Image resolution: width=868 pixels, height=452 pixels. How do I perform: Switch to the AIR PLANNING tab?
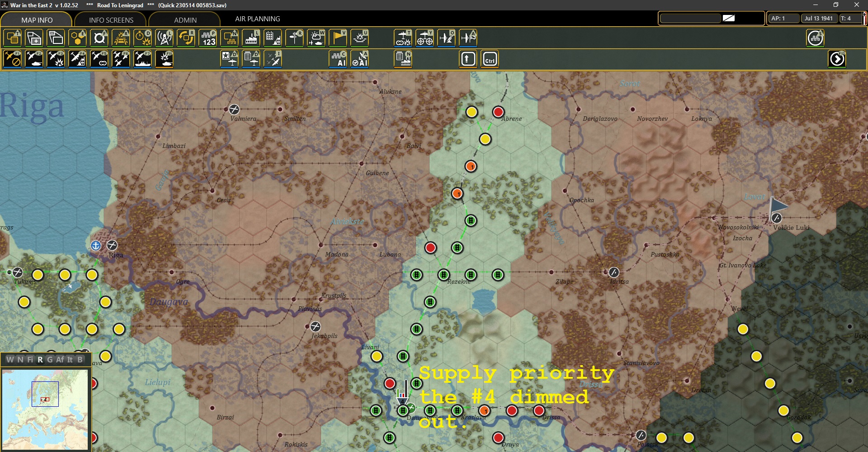[x=257, y=19]
